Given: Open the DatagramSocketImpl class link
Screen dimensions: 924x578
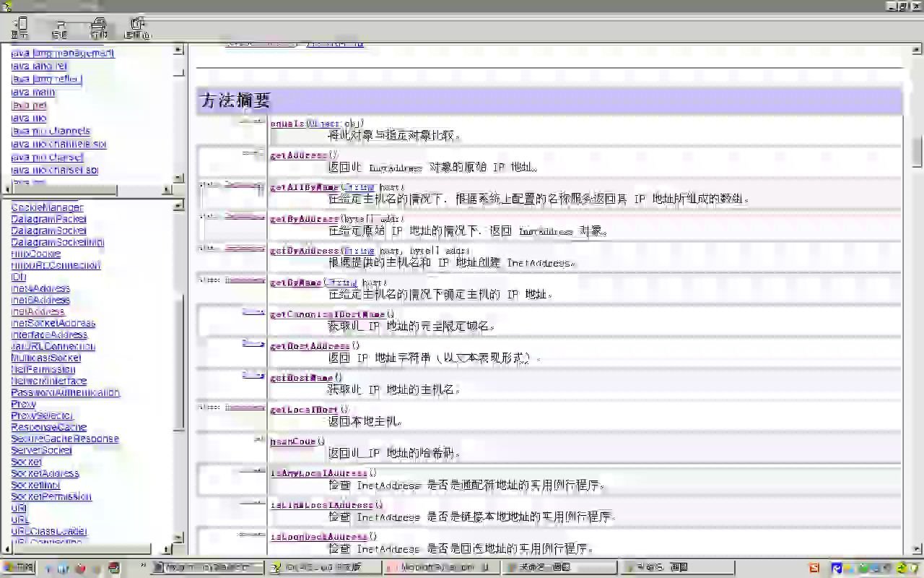Looking at the screenshot, I should [58, 242].
